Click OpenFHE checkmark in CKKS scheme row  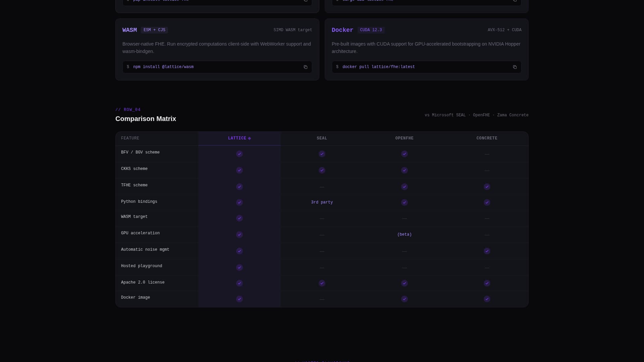[x=405, y=170]
